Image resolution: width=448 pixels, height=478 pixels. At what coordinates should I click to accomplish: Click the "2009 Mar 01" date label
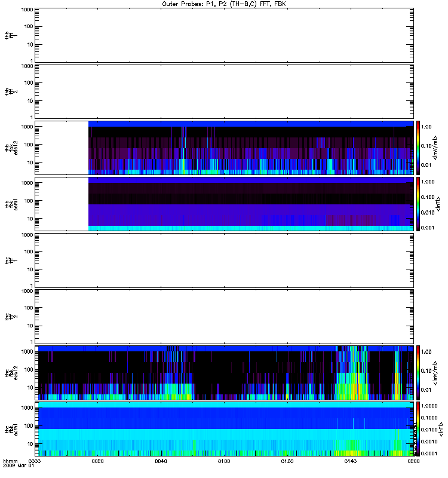click(x=19, y=466)
